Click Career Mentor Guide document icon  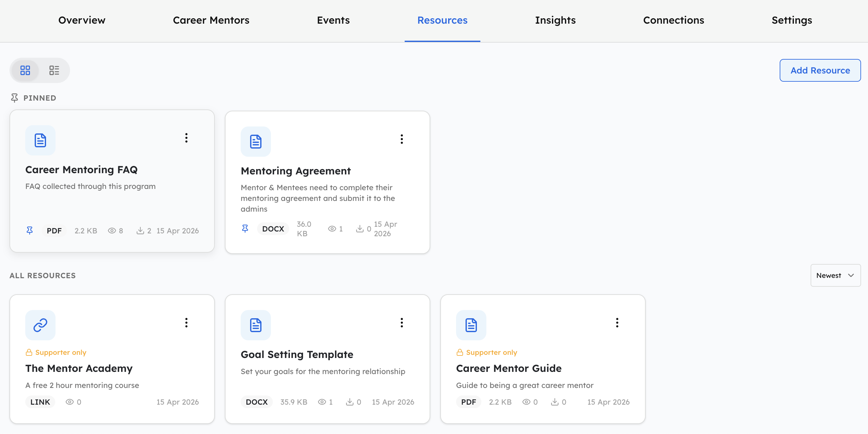pos(471,325)
